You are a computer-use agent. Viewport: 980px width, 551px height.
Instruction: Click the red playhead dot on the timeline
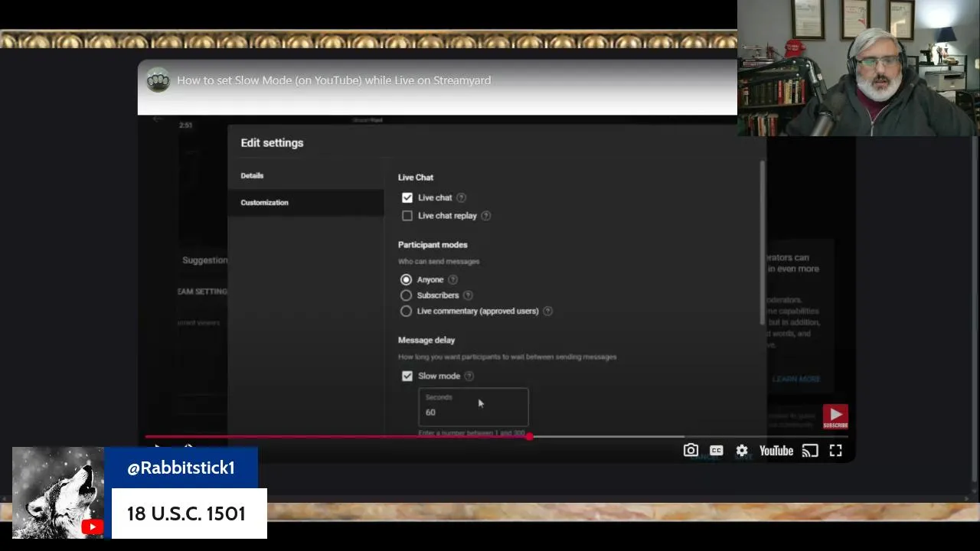[x=529, y=436]
